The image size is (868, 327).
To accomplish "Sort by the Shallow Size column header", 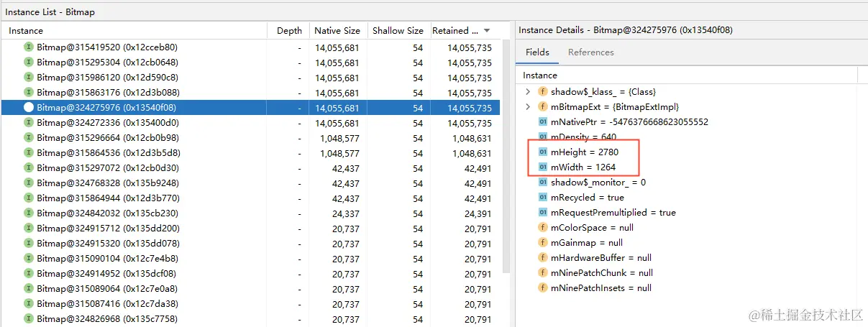I will pos(398,31).
